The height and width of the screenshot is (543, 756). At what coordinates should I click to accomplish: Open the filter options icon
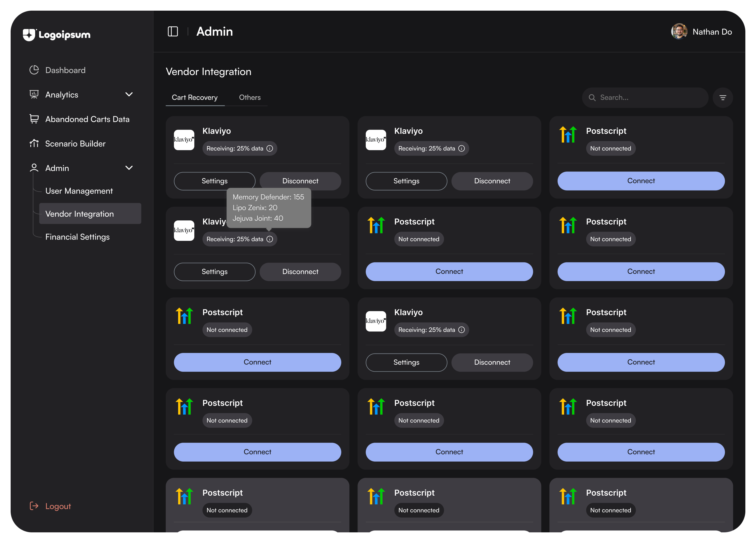point(722,98)
